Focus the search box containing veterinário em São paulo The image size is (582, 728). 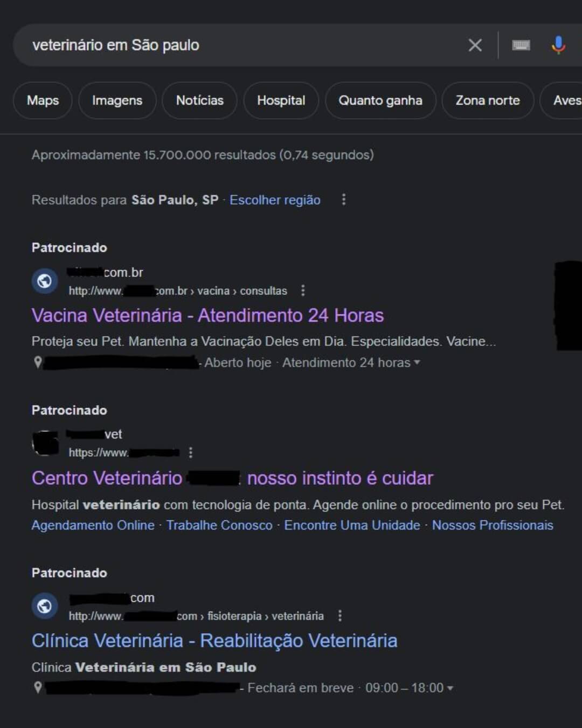[x=237, y=45]
